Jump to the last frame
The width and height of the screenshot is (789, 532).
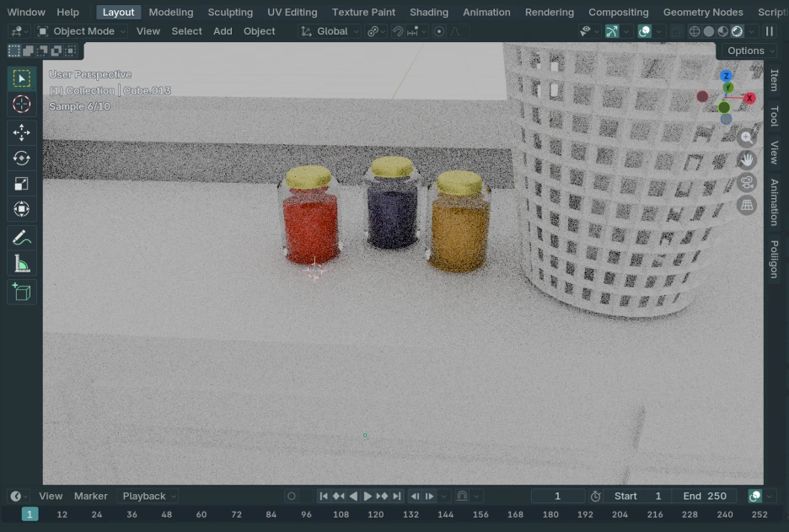click(x=397, y=497)
